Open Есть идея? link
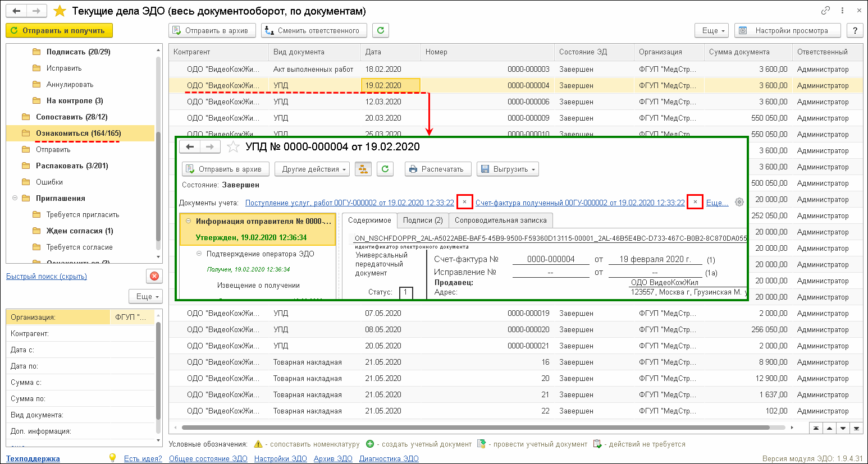Image resolution: width=868 pixels, height=464 pixels. pyautogui.click(x=143, y=458)
